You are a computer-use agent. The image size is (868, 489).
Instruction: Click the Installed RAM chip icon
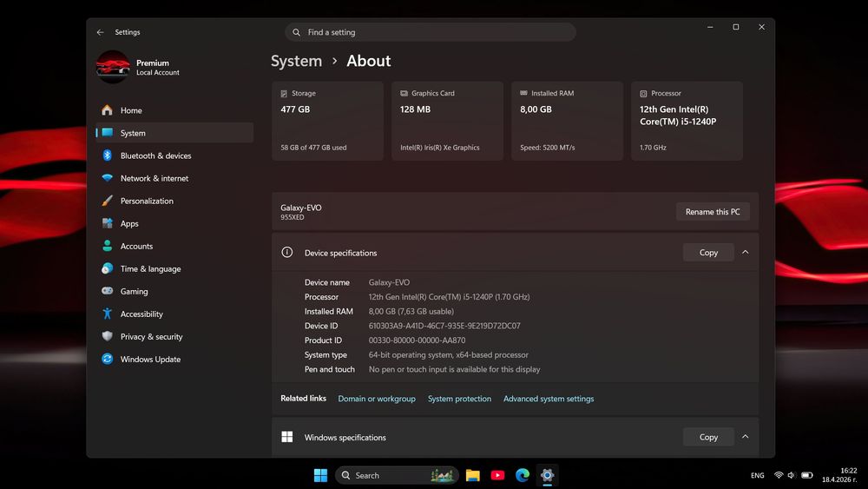[x=523, y=94]
